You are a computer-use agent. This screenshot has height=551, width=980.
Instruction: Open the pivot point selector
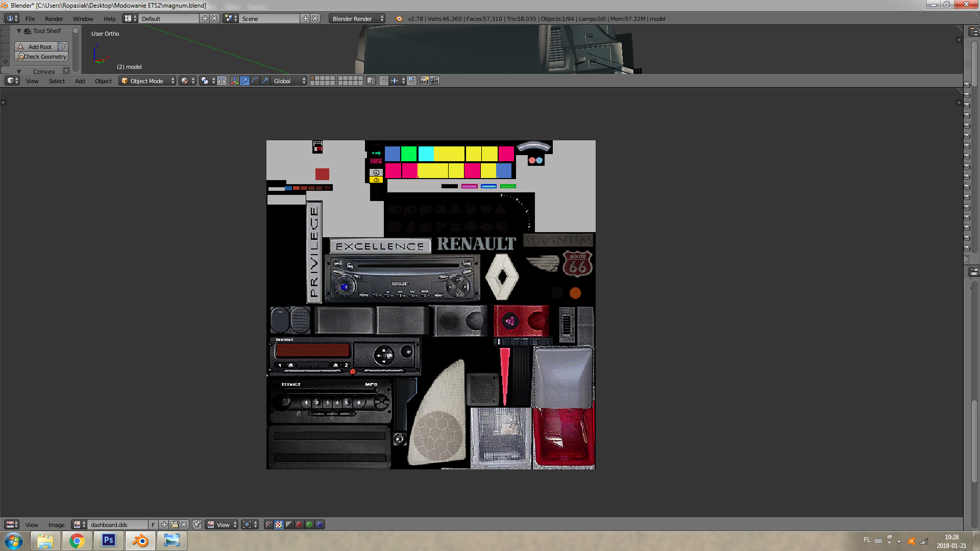click(x=207, y=81)
